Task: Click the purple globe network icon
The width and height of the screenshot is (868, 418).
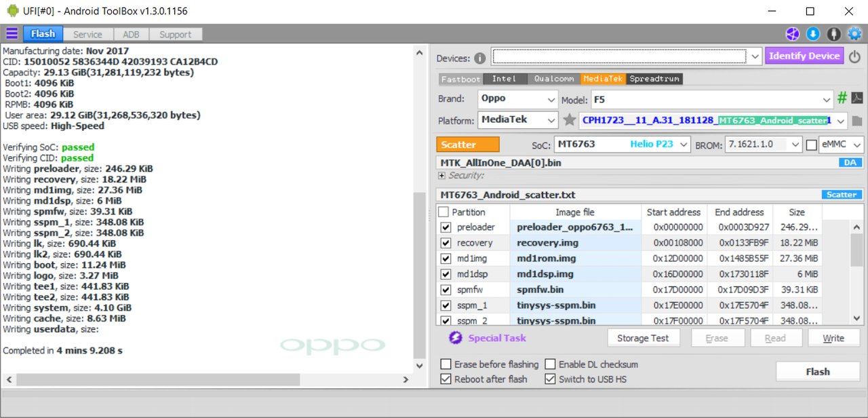Action: 792,34
